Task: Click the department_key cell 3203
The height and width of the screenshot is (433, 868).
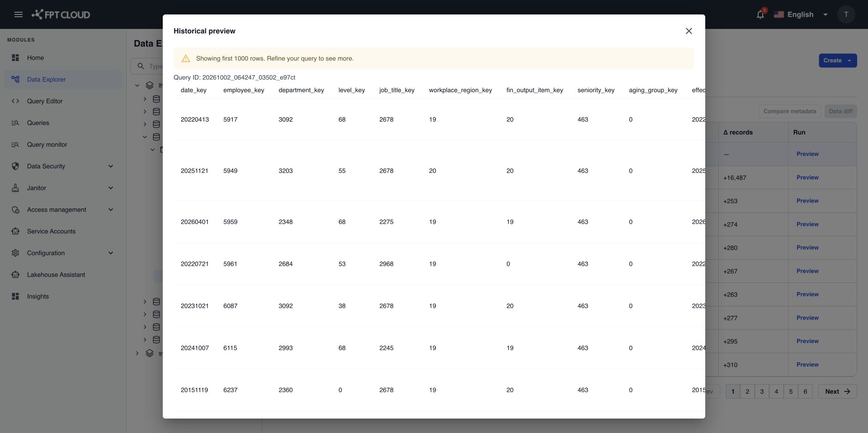Action: (286, 171)
